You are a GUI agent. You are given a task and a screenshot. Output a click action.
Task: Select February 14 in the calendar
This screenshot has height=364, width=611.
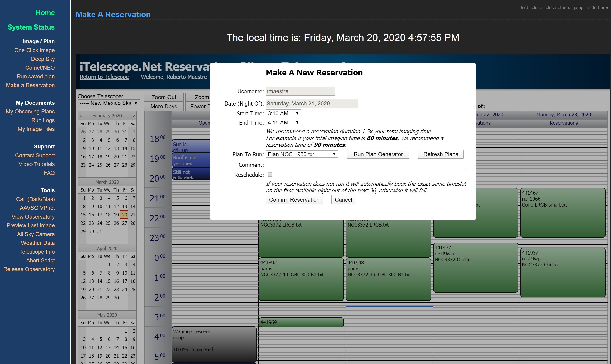124,148
